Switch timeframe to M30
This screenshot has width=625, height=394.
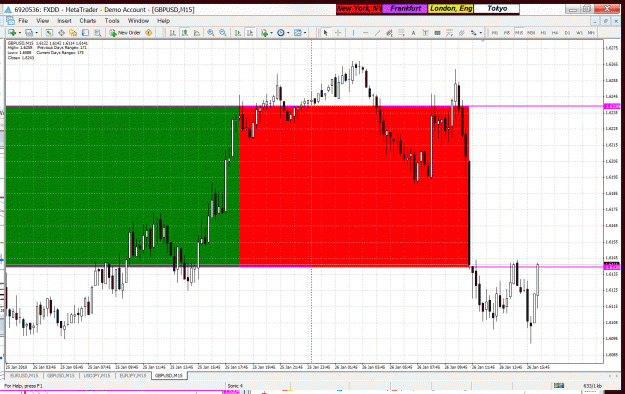(531, 33)
